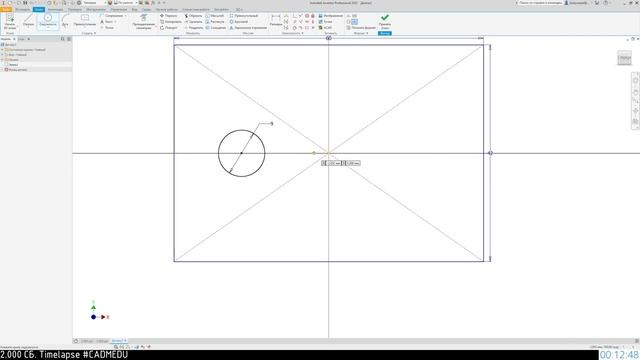Select the Arc (Дуга) tool

click(x=65, y=21)
